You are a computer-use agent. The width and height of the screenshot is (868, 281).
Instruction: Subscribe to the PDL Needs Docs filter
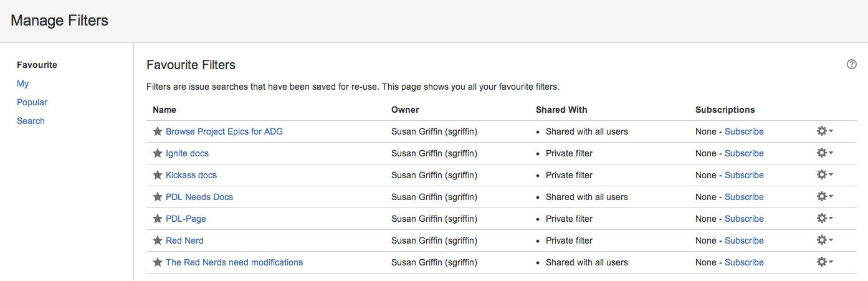pos(744,197)
